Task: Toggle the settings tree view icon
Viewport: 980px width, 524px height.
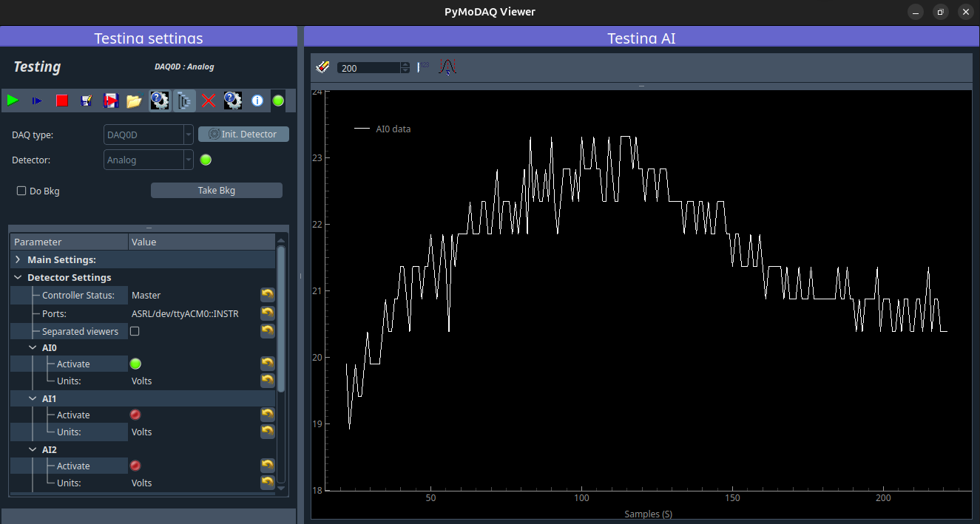Action: tap(184, 101)
